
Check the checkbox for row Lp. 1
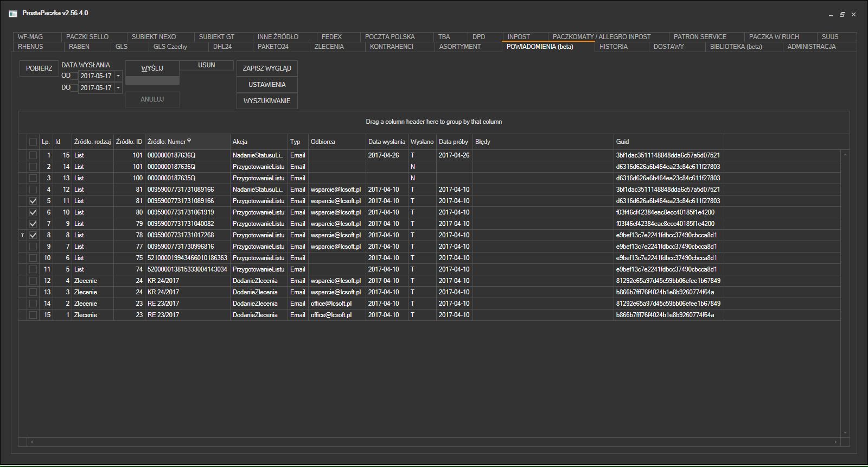click(x=33, y=155)
